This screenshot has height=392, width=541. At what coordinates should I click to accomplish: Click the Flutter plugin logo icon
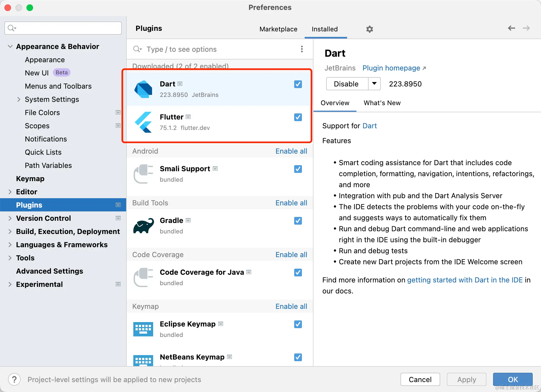point(143,122)
